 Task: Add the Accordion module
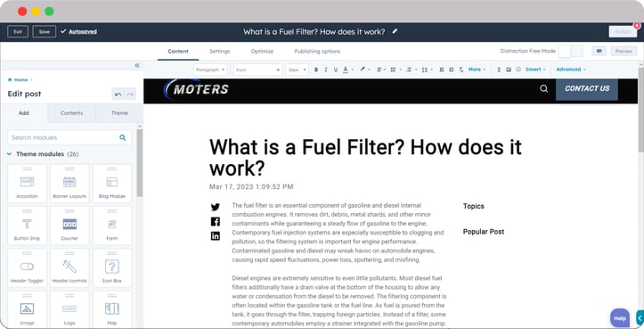coord(27,184)
